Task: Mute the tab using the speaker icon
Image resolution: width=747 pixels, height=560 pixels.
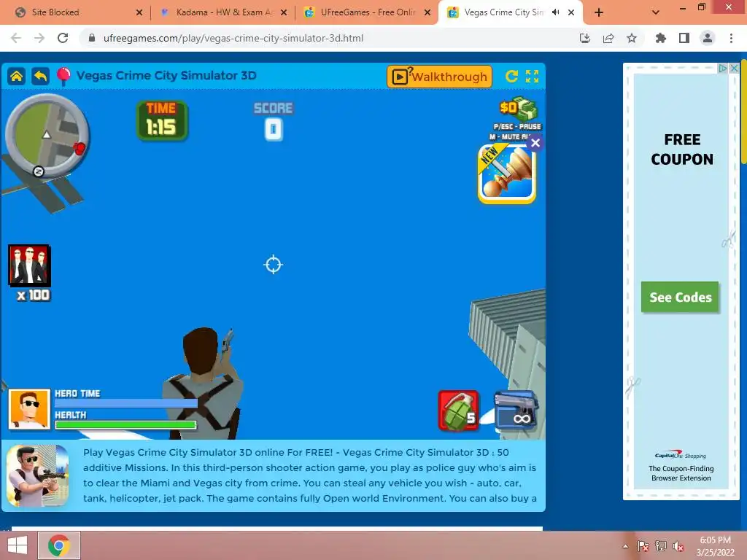Action: point(555,12)
